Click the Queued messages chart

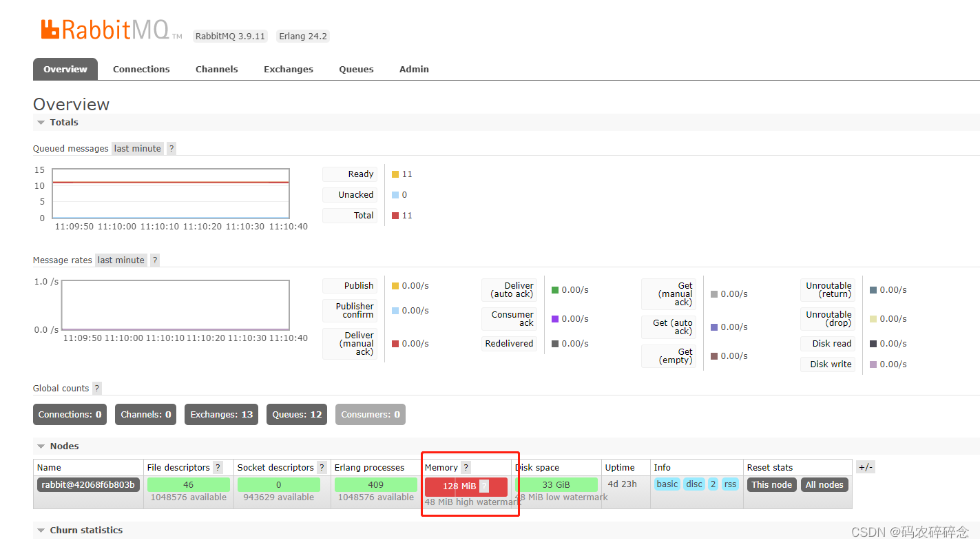pyautogui.click(x=171, y=194)
